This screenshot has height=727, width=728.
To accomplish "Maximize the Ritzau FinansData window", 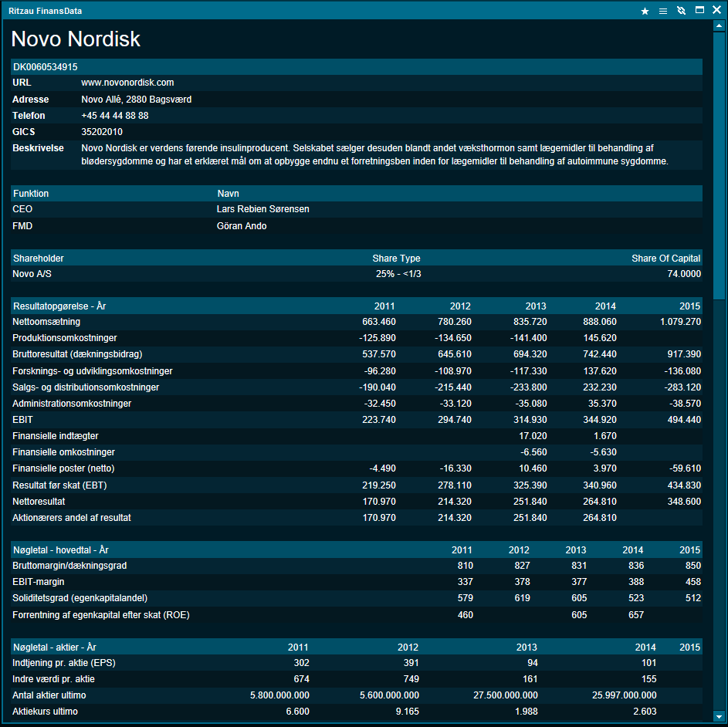I will (699, 10).
